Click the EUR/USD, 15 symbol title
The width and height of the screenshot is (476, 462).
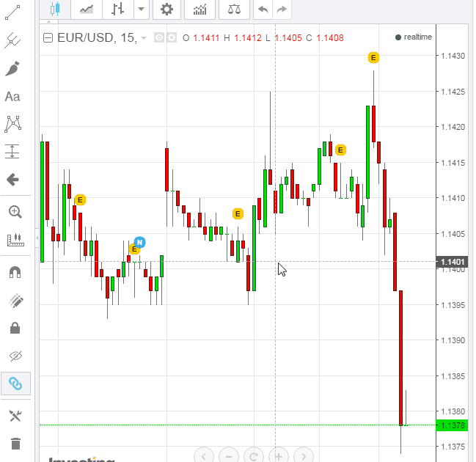pyautogui.click(x=97, y=38)
